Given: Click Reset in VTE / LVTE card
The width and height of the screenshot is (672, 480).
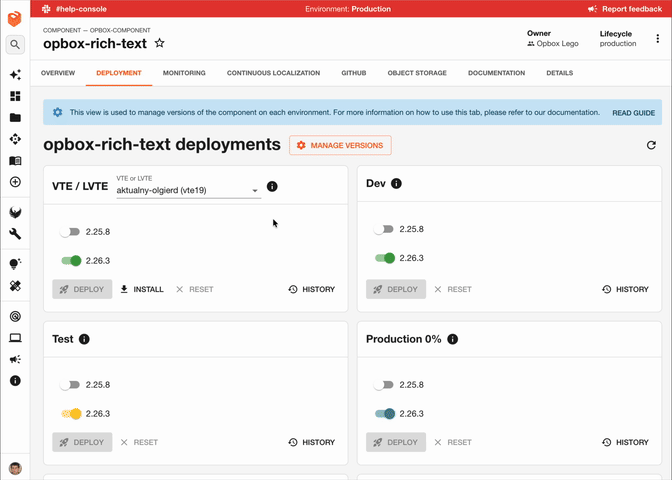Looking at the screenshot, I should click(195, 289).
